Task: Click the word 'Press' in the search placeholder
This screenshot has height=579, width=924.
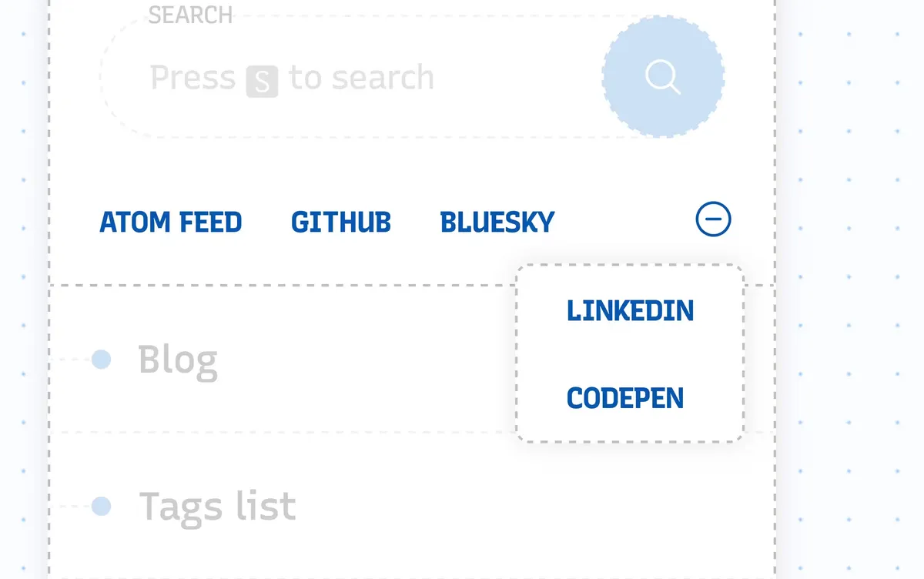Action: [192, 78]
